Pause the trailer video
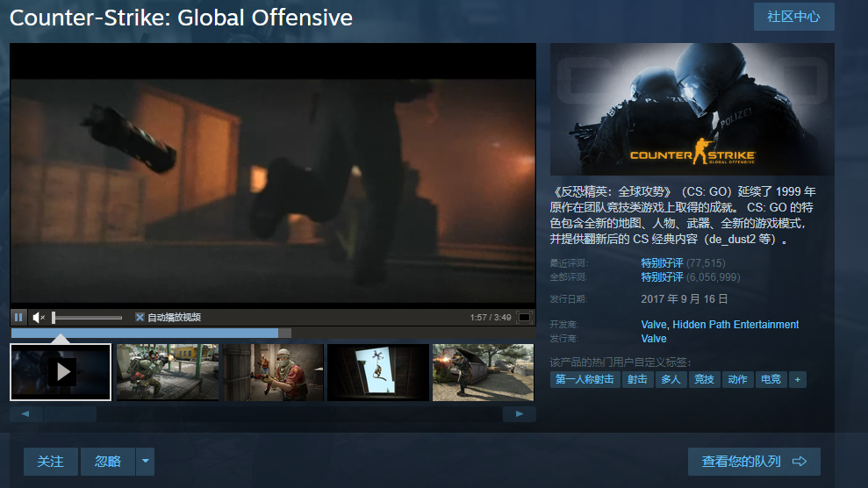 18,317
